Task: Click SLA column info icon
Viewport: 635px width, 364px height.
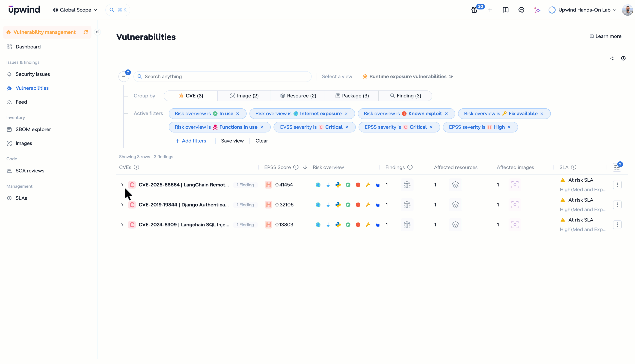Action: point(574,168)
